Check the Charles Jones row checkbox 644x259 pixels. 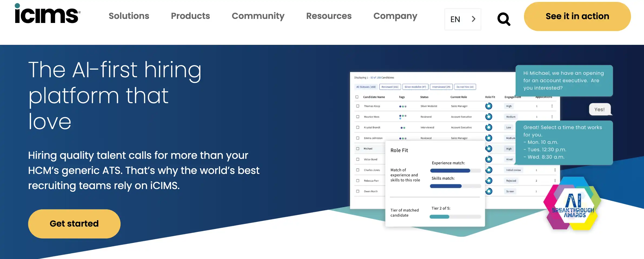(x=358, y=170)
